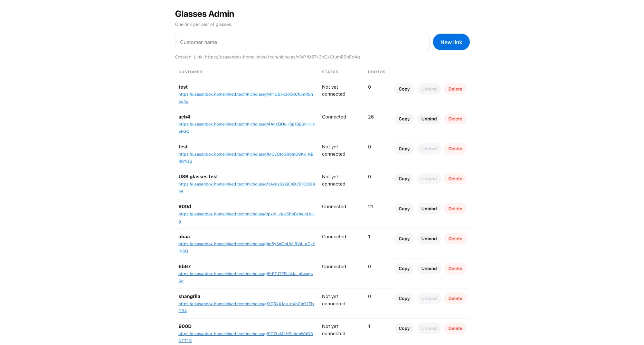Viewport: 644px width, 345px height.
Task: Copy the USB glasses test link
Action: [x=404, y=179]
